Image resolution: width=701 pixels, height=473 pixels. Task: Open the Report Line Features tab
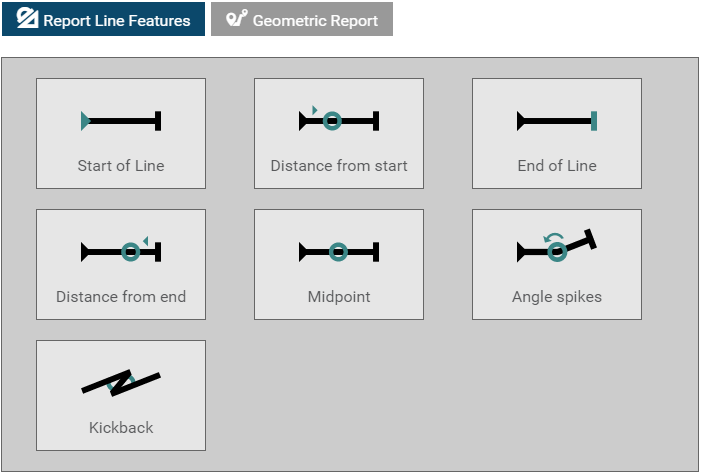[x=103, y=19]
